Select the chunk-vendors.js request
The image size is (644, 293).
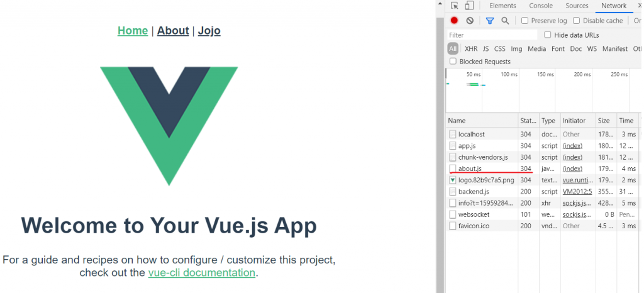[x=543, y=157]
